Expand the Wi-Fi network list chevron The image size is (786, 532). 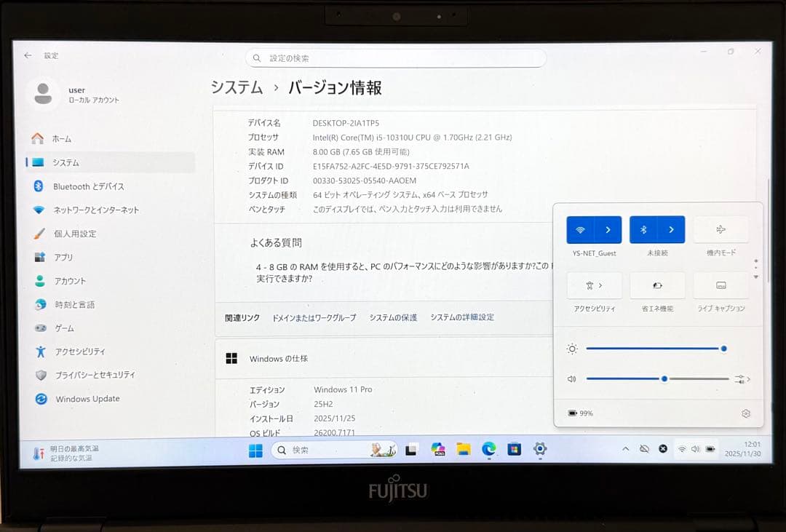[x=608, y=229]
